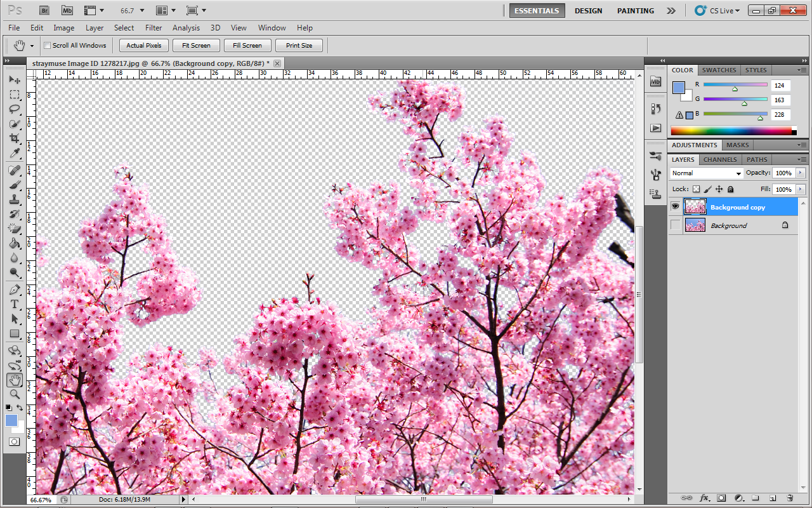Screen dimensions: 812x508
Task: Select the Eyedropper tool
Action: click(15, 153)
